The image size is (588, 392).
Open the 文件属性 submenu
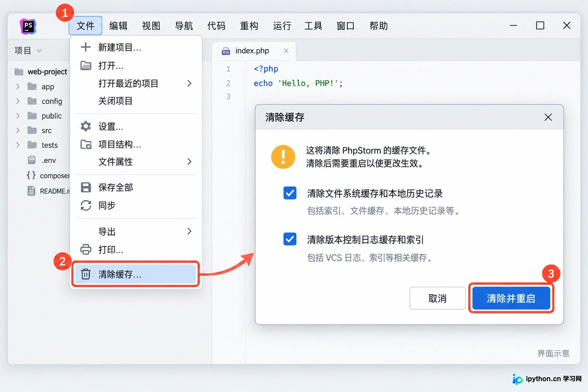click(x=136, y=162)
